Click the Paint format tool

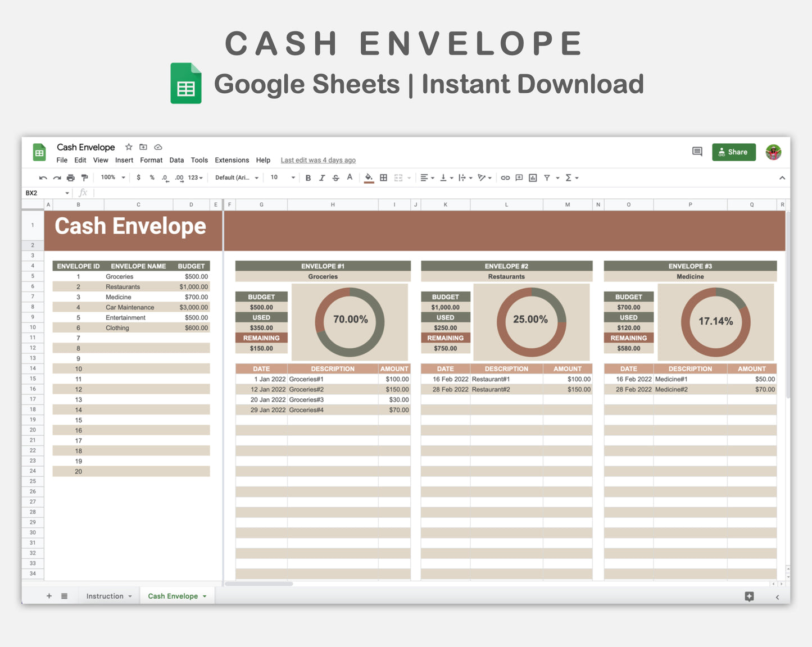[84, 177]
